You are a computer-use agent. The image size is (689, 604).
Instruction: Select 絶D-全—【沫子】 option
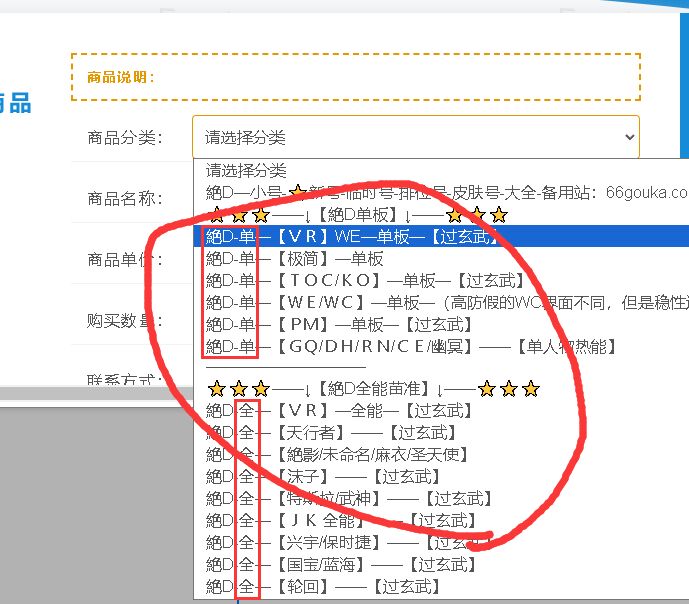tap(441, 477)
